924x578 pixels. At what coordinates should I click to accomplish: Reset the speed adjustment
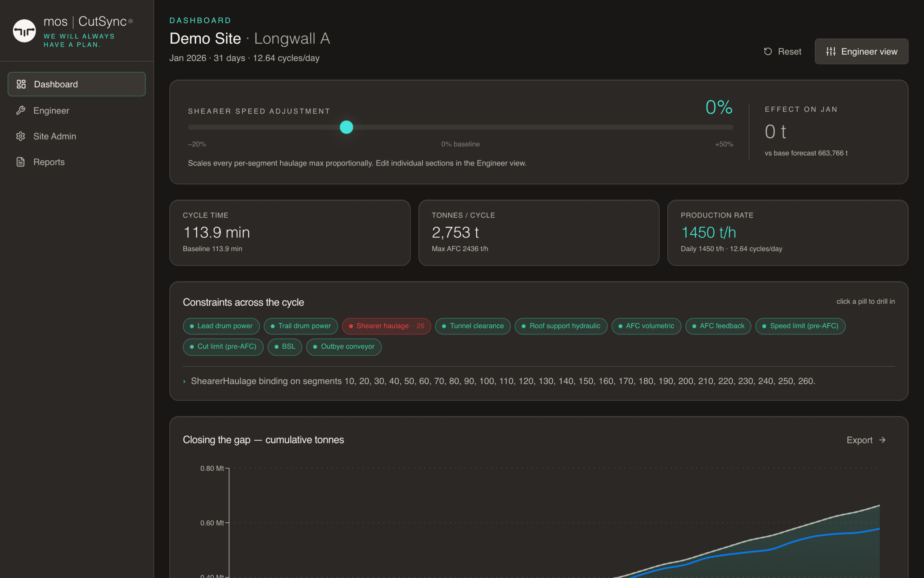(x=783, y=51)
